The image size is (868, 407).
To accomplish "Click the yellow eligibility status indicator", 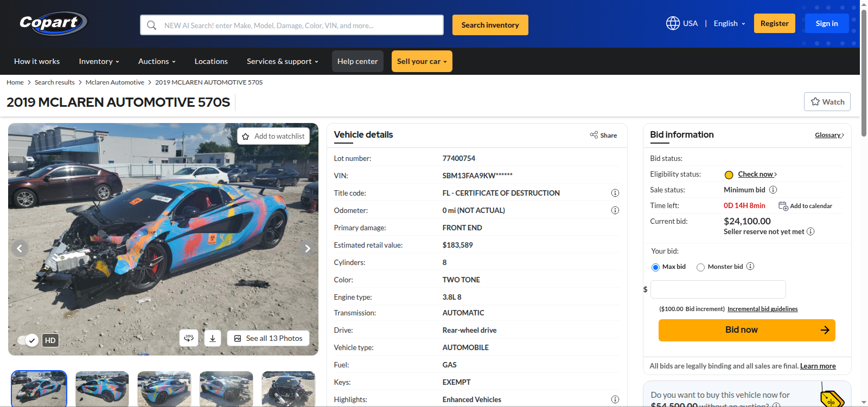I will tap(729, 175).
